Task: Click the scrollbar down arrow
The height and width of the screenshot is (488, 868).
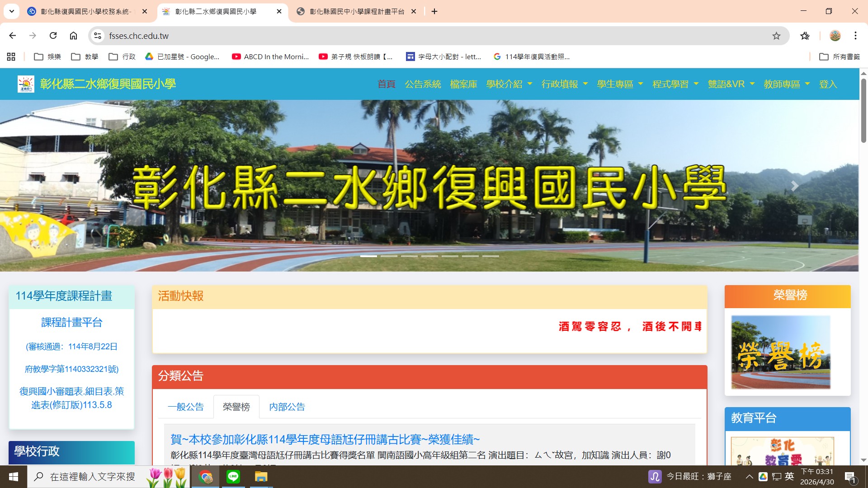Action: (863, 460)
